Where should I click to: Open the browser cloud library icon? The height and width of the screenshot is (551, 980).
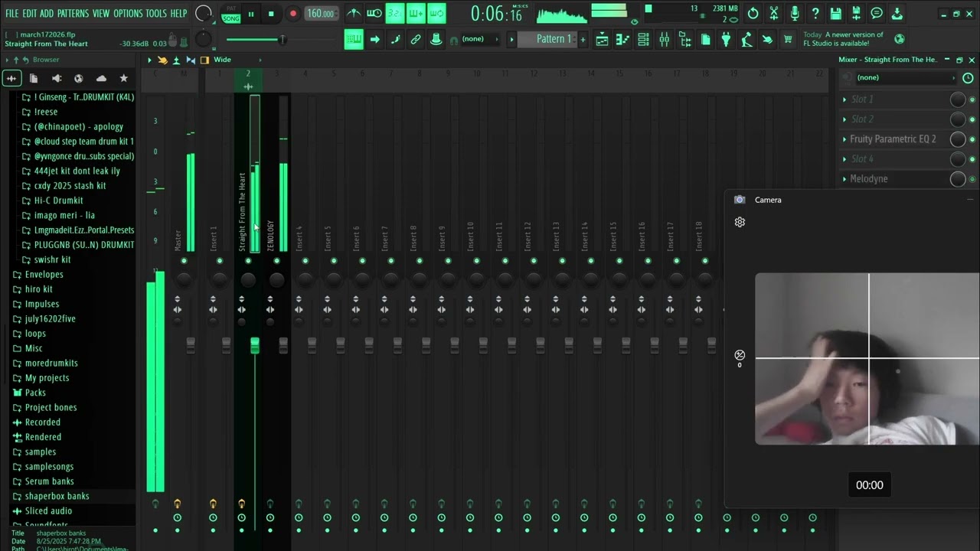tap(101, 78)
